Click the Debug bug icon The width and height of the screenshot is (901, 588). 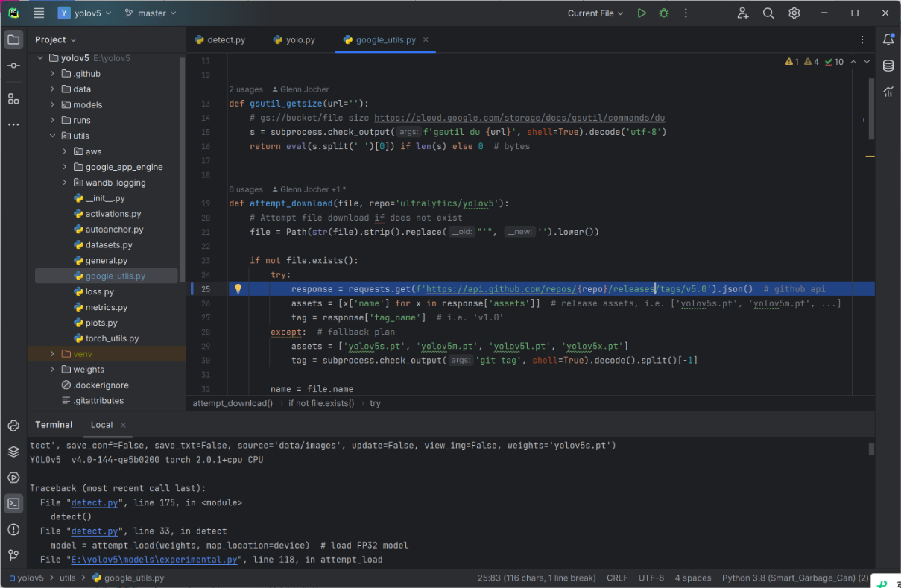(x=663, y=13)
